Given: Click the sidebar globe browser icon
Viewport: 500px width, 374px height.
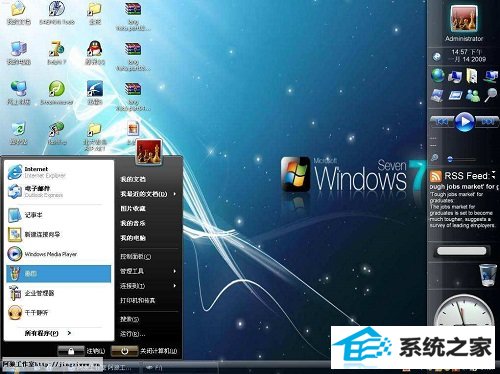Looking at the screenshot, I should [x=438, y=75].
